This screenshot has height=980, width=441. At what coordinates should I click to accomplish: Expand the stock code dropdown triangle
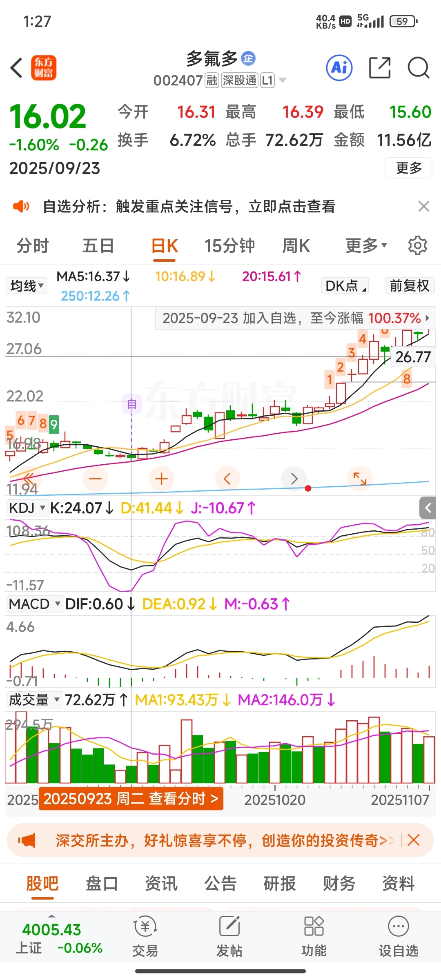[282, 80]
